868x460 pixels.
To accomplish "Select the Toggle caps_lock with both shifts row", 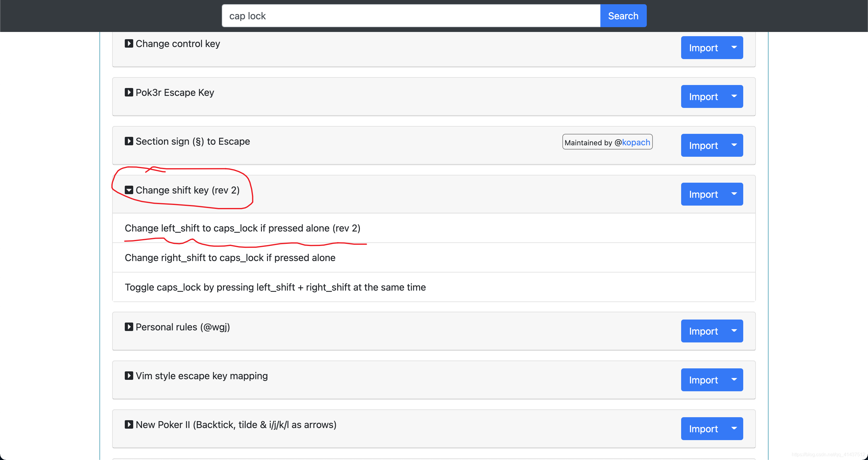I will [275, 287].
